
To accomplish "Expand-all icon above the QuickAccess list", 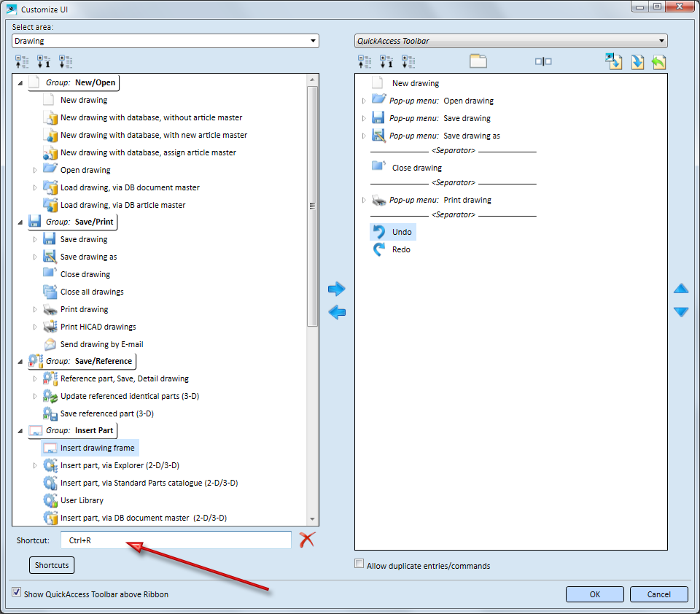I will click(408, 62).
